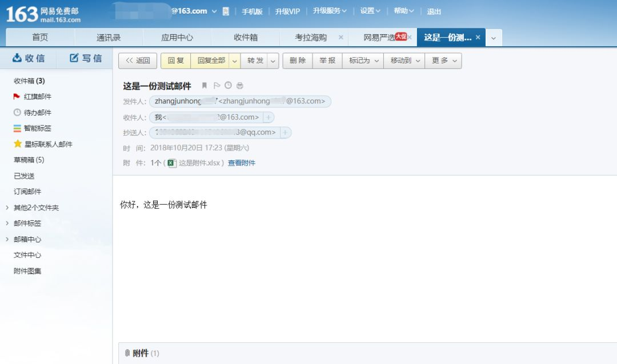Switch to the 考拉海购 tab
This screenshot has width=617, height=364.
[x=311, y=37]
